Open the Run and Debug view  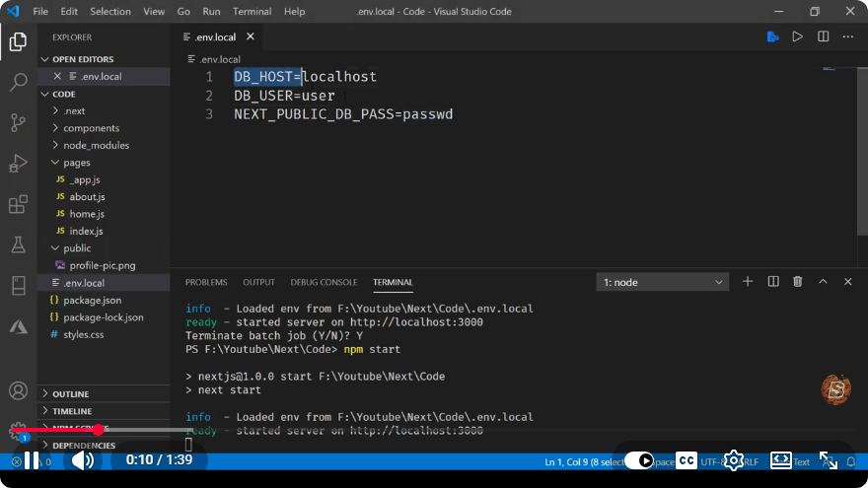click(19, 164)
